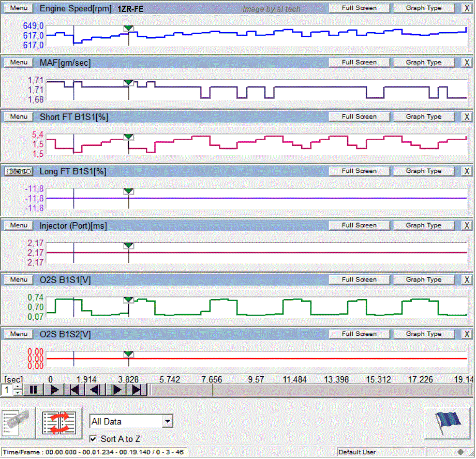This screenshot has height=459, width=476.
Task: Open Graph Type for O2S B1S1
Action: click(x=423, y=279)
